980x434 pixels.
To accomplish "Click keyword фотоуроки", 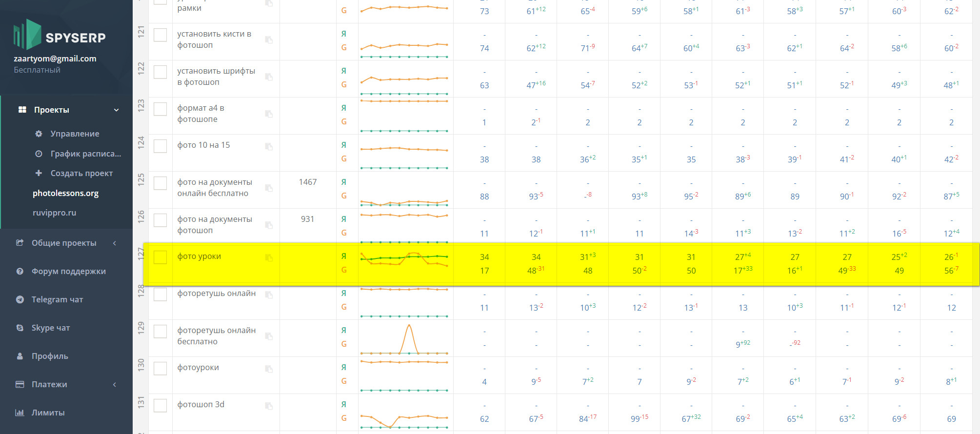I will click(198, 367).
